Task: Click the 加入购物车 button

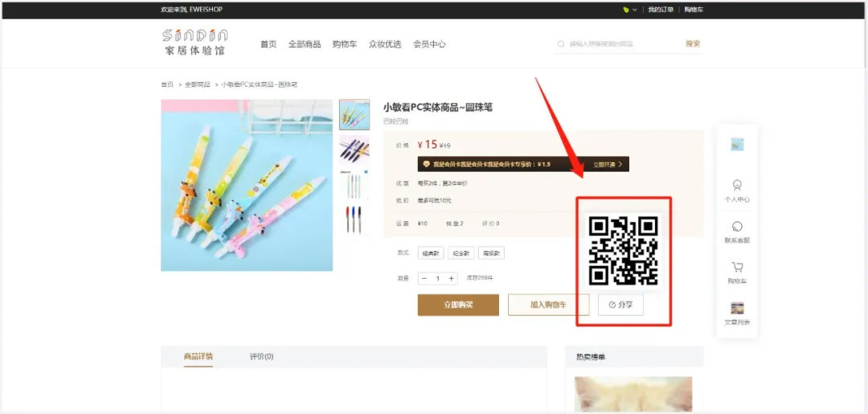Action: [548, 305]
